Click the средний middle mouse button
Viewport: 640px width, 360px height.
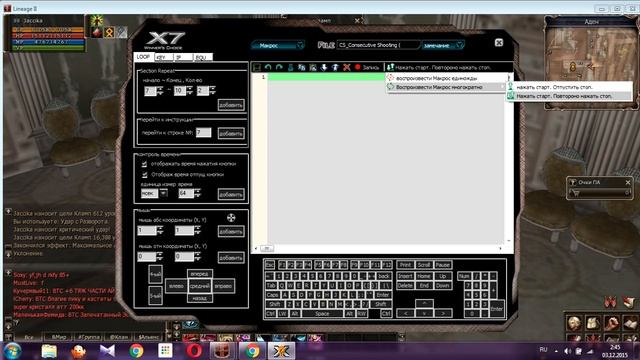click(x=200, y=286)
